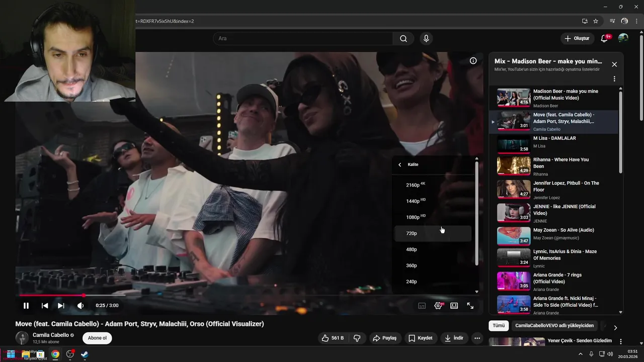Bookmark page with star icon
The width and height of the screenshot is (644, 362).
[x=596, y=21]
